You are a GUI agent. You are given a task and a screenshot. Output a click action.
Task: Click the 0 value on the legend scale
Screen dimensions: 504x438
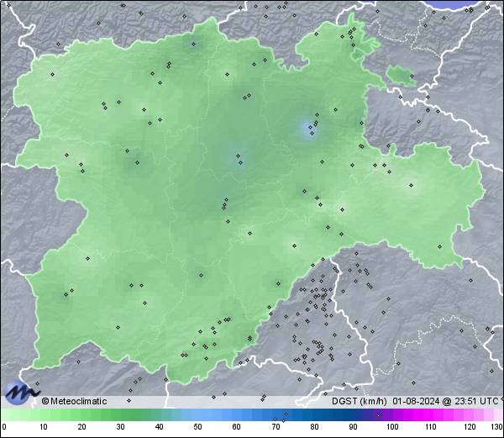pyautogui.click(x=4, y=427)
